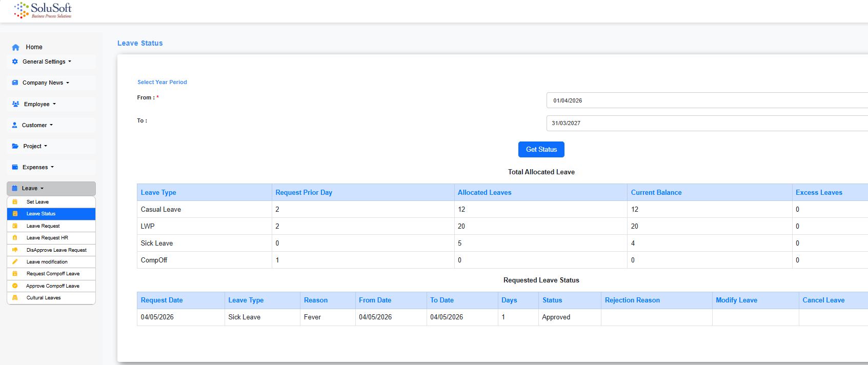868x365 pixels.
Task: Click the Project folder icon
Action: tap(15, 146)
